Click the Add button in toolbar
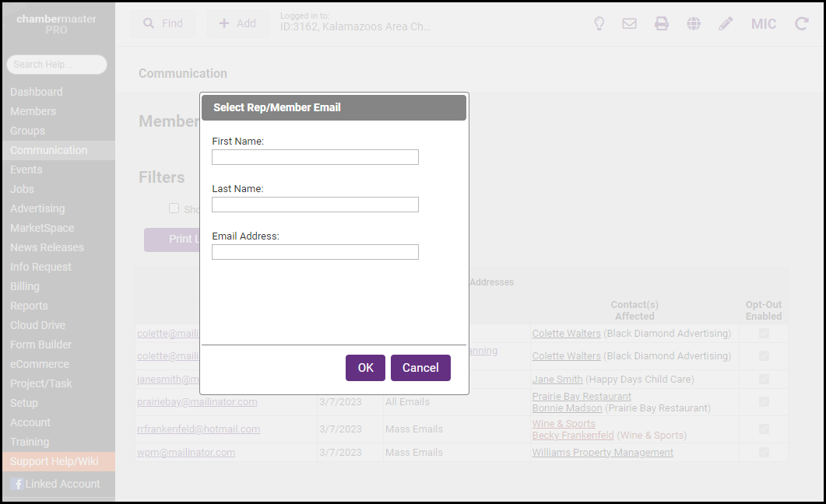Viewport: 826px width, 504px height. 237,23
